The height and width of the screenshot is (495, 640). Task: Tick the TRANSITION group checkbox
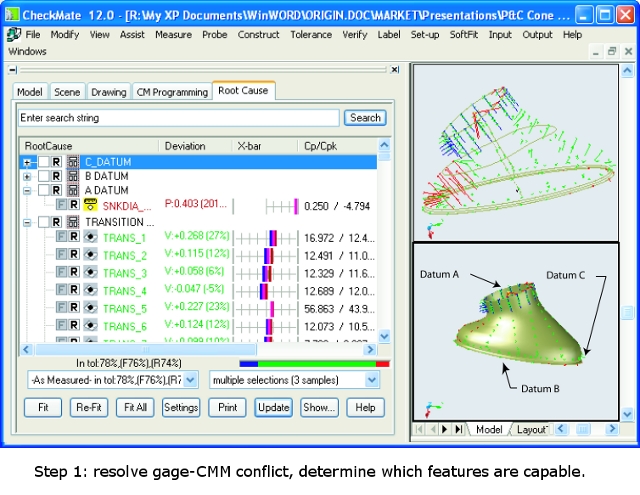click(x=44, y=222)
